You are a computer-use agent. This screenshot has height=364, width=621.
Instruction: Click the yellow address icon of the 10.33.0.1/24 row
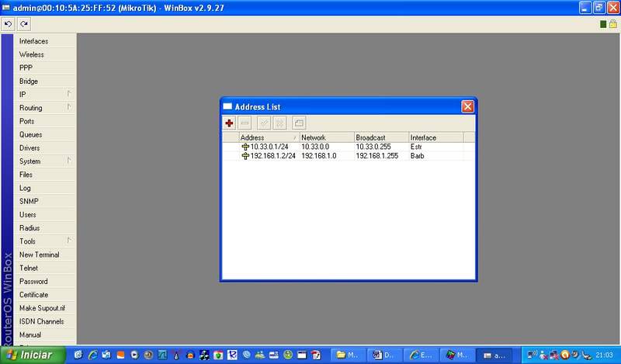[x=245, y=147]
